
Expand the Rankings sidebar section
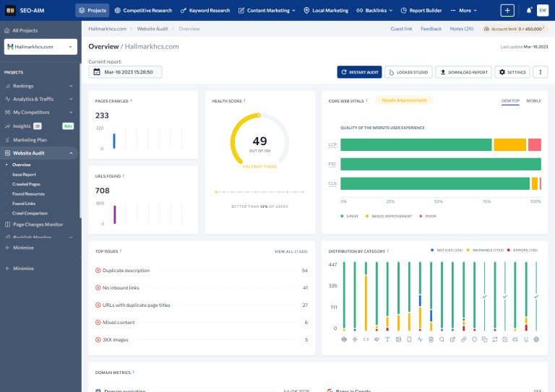point(39,86)
